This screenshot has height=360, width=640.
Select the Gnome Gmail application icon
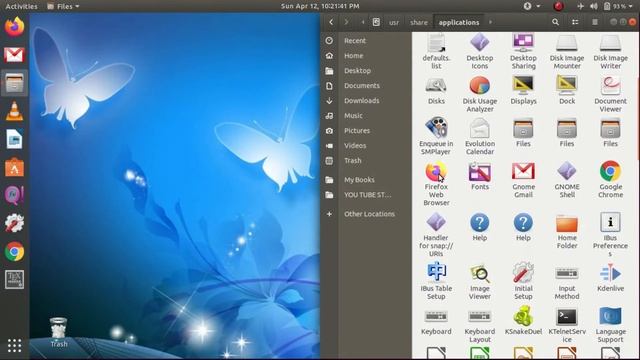(x=523, y=171)
